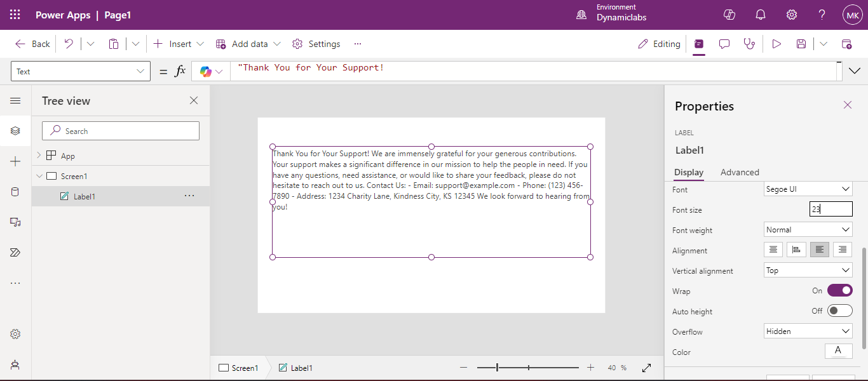The image size is (868, 381).
Task: Preview the app with play icon
Action: pyautogui.click(x=776, y=44)
